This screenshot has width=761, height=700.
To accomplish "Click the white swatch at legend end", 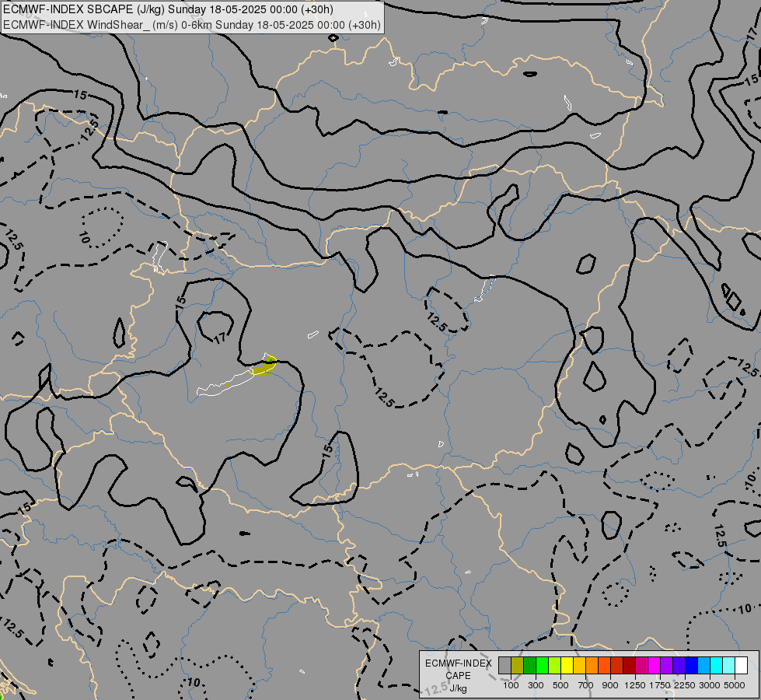I will pos(741,666).
